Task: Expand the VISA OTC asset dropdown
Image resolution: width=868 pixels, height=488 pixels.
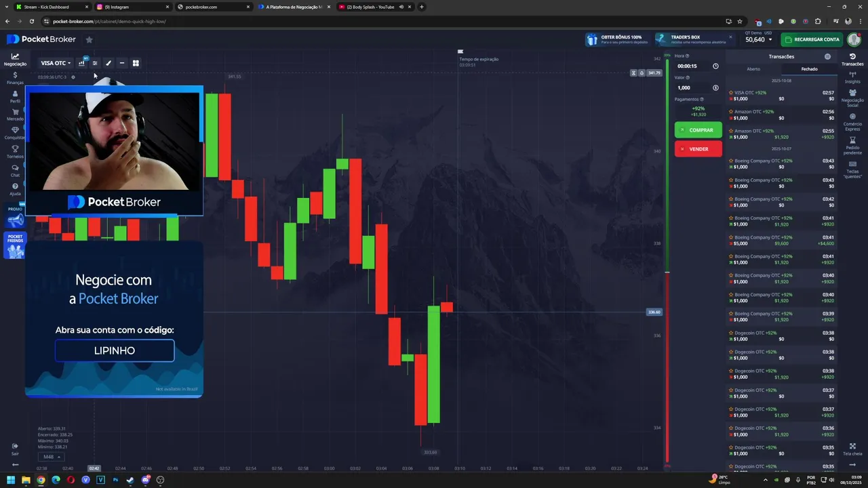Action: point(56,63)
